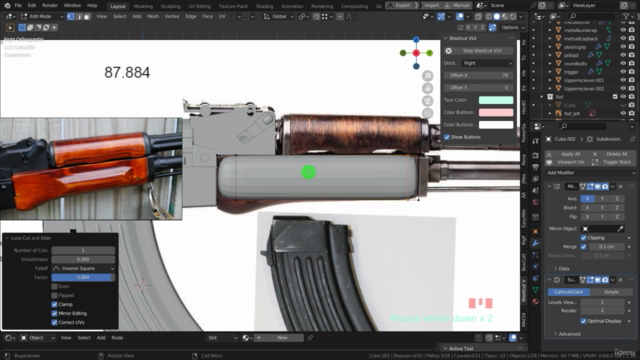Toggle the Merge checkbox in Mirror modifier

click(x=584, y=247)
